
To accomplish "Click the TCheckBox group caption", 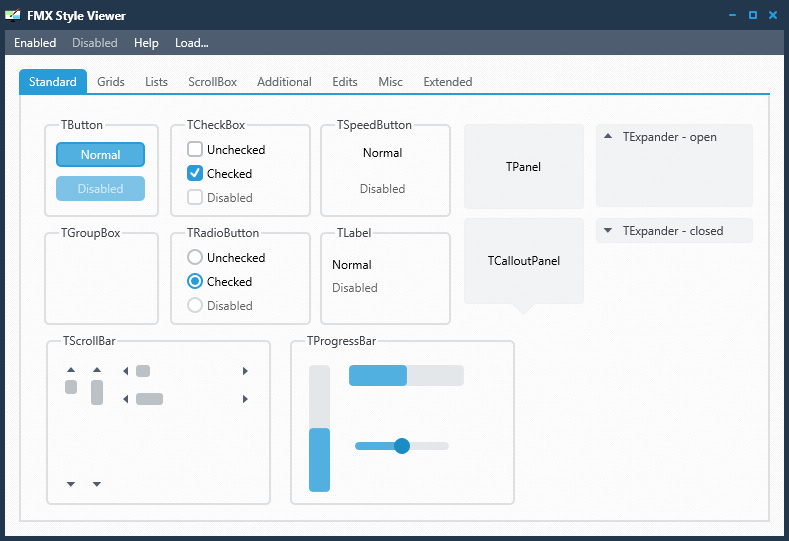I will [x=216, y=125].
